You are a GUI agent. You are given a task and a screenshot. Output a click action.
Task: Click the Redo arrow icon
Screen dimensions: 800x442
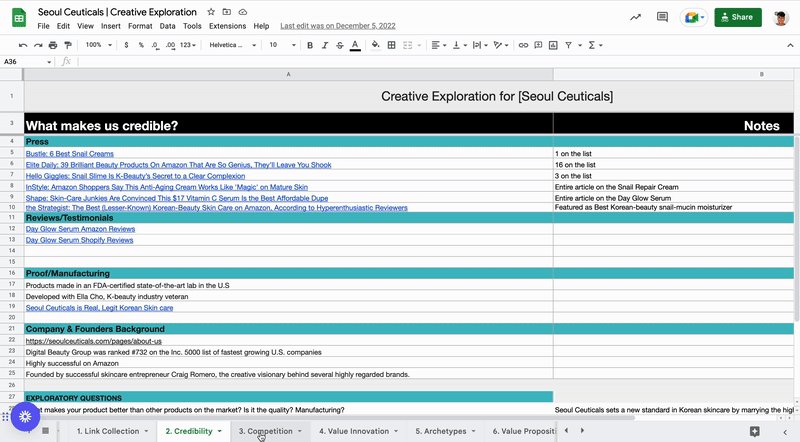38,45
